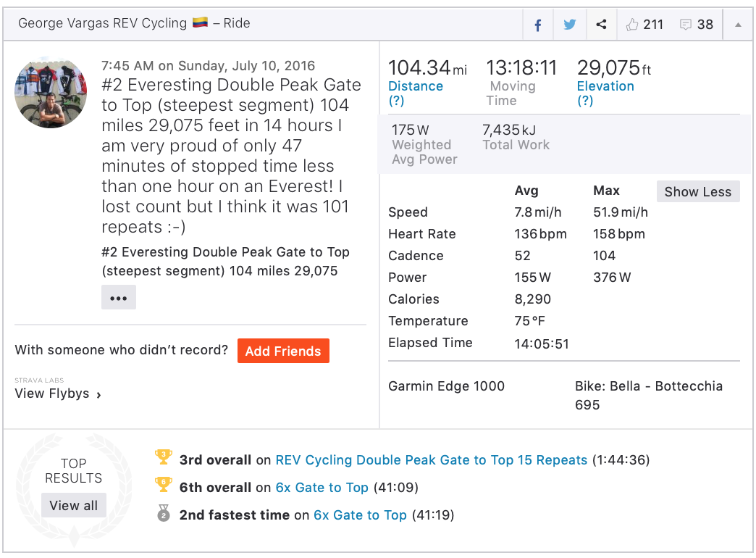
Task: Expand the description with the ellipsis button
Action: (118, 298)
